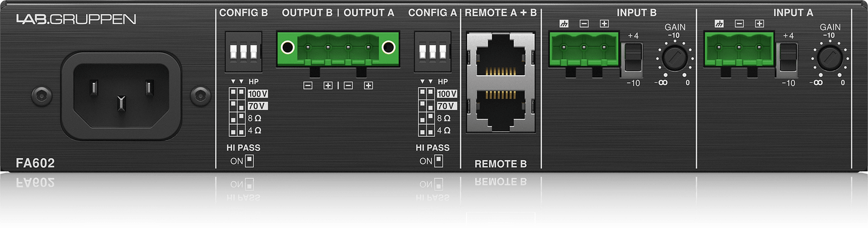This screenshot has height=228, width=868.
Task: Turn the Input B GAIN knob
Action: click(675, 57)
